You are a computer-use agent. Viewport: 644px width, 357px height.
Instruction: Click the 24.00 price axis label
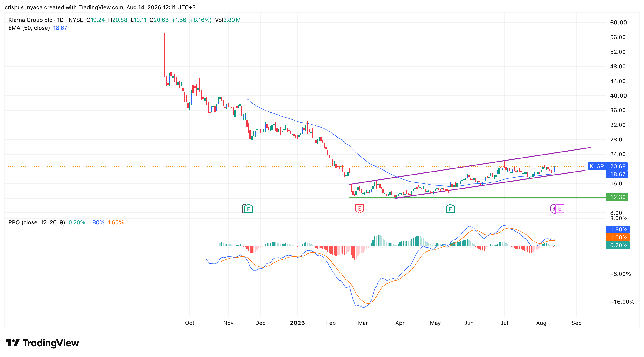click(x=618, y=154)
